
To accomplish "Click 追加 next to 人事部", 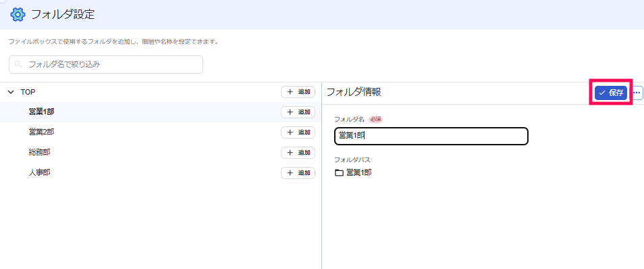I will tap(298, 173).
